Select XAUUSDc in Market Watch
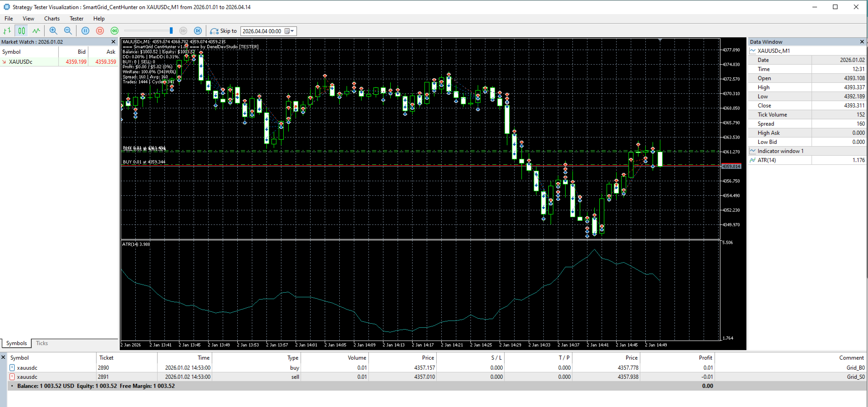This screenshot has width=868, height=407. point(21,62)
